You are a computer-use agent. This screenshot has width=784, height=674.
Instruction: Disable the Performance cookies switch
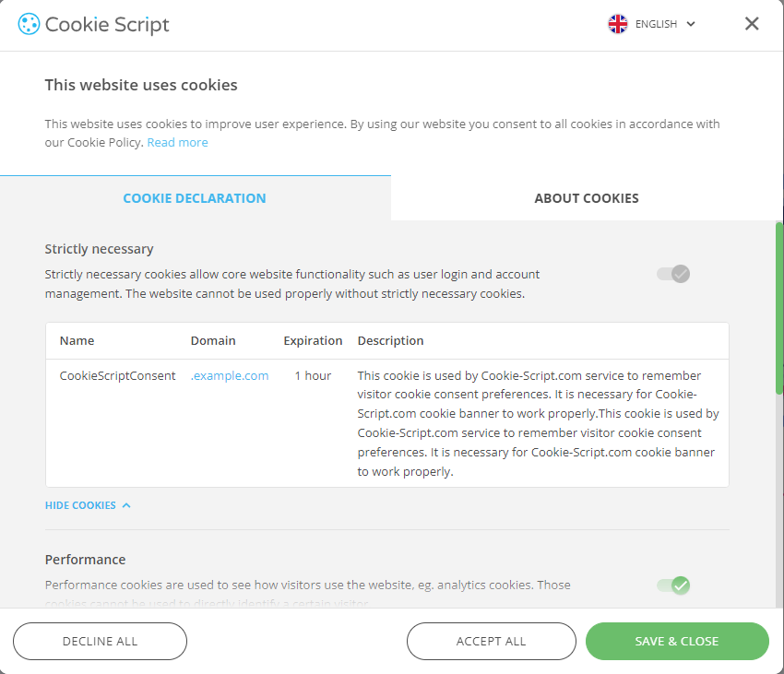click(673, 585)
